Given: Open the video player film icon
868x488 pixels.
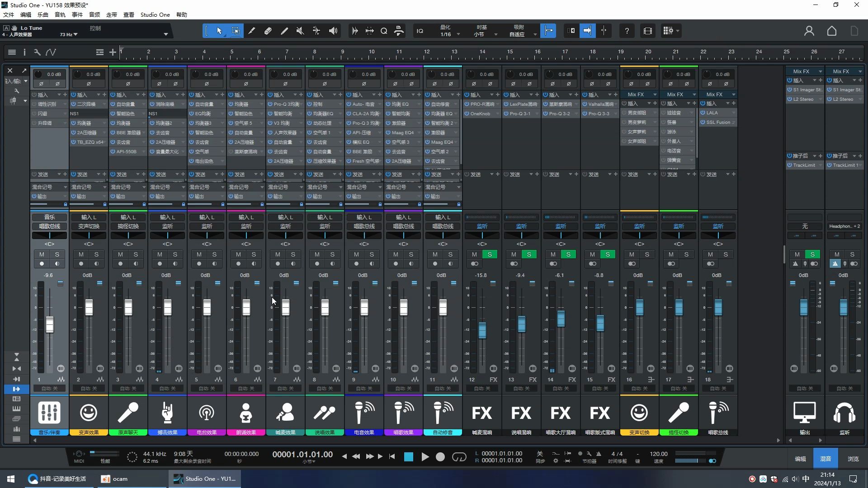Looking at the screenshot, I should pyautogui.click(x=647, y=31).
